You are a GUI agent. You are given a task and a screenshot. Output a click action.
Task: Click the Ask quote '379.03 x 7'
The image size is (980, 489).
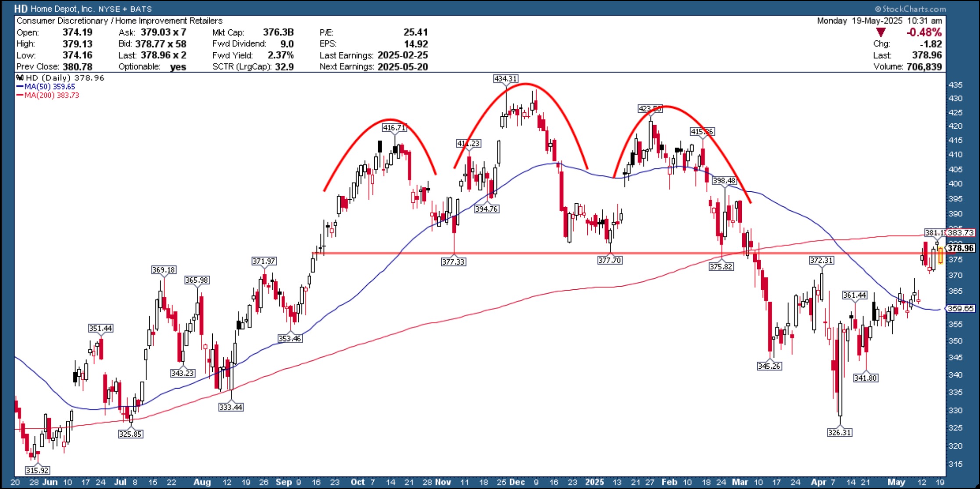(163, 32)
